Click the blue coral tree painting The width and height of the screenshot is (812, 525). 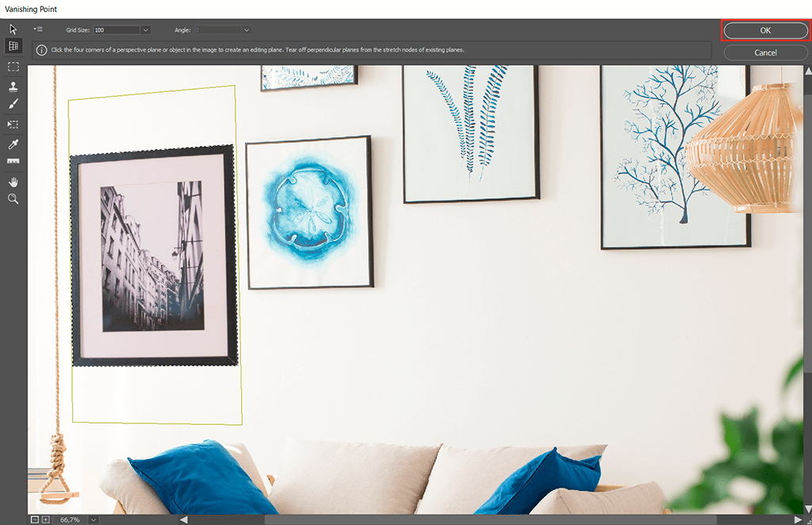(x=676, y=157)
